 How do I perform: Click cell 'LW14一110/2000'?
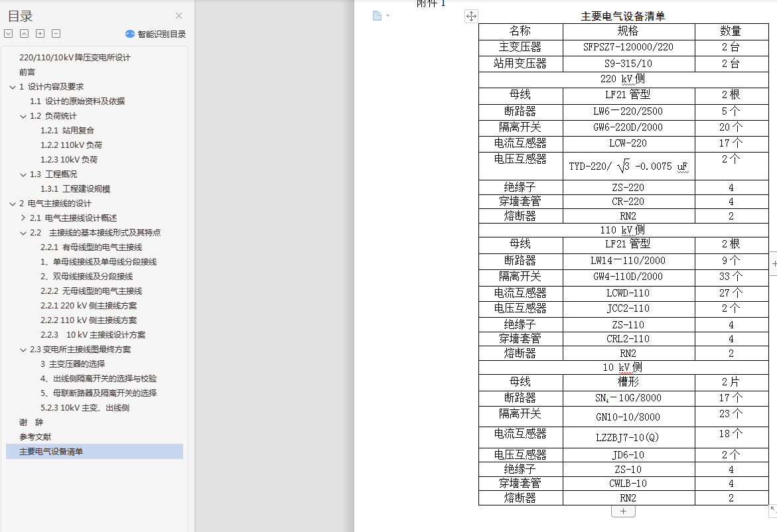[x=628, y=261]
